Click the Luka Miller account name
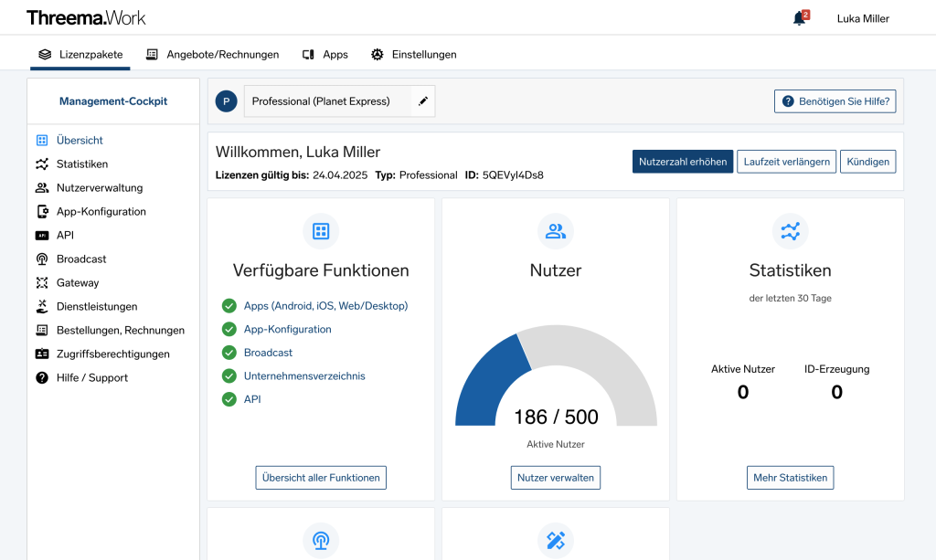Viewport: 936px width, 560px height. (x=863, y=18)
